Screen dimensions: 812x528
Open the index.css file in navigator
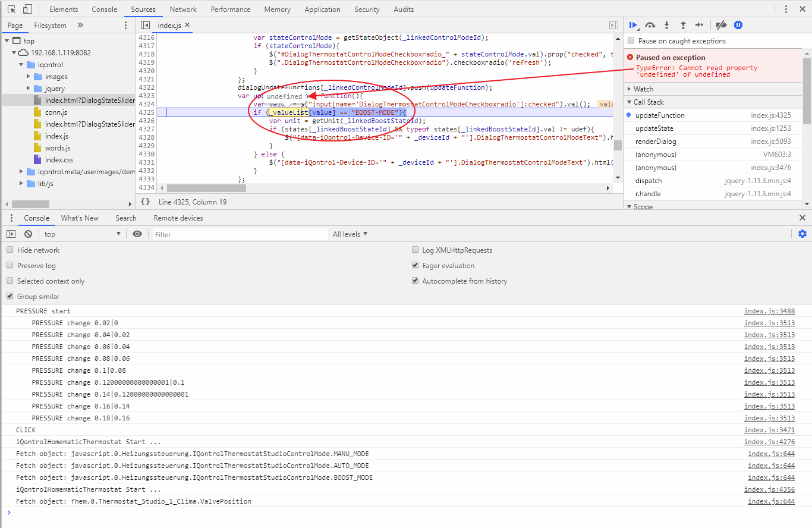point(58,160)
